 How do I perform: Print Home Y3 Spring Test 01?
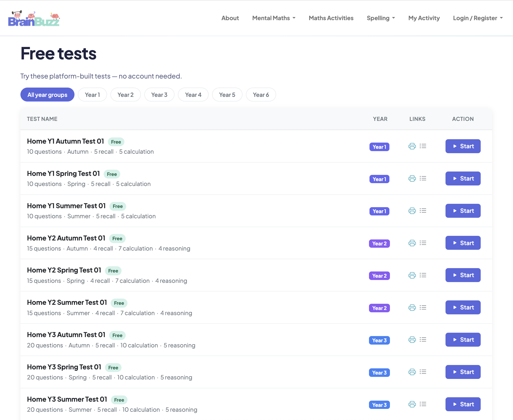click(x=412, y=372)
